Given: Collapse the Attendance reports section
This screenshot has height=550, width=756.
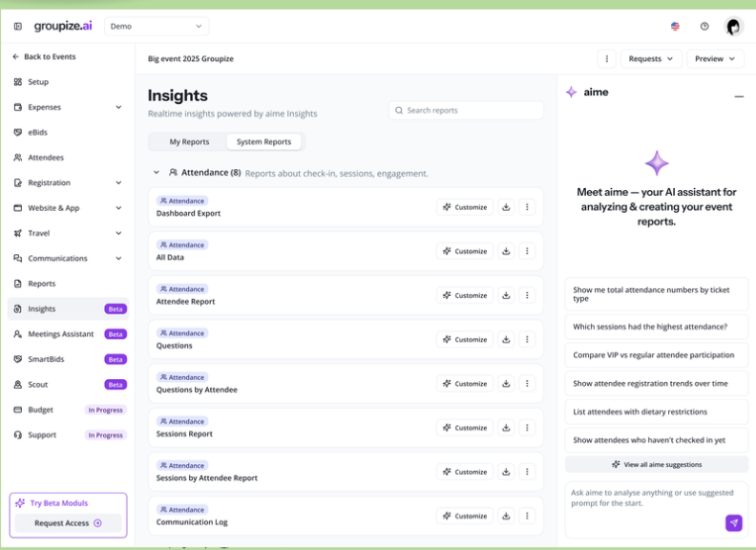Looking at the screenshot, I should pos(157,173).
